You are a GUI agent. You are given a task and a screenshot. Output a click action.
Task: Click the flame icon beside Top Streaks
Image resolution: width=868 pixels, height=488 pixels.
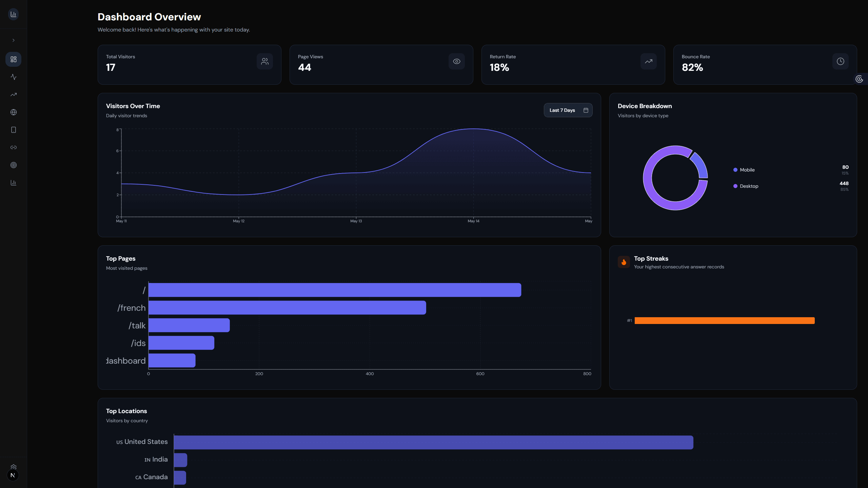point(624,262)
